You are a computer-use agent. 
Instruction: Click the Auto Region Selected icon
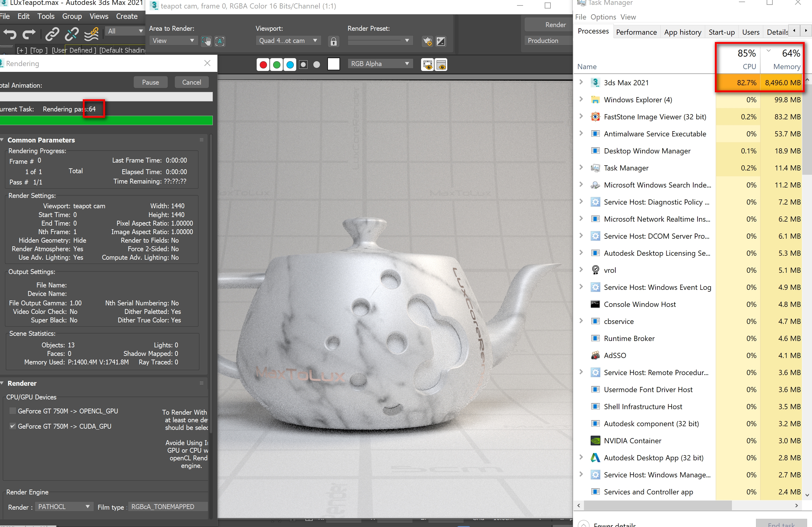click(x=220, y=41)
